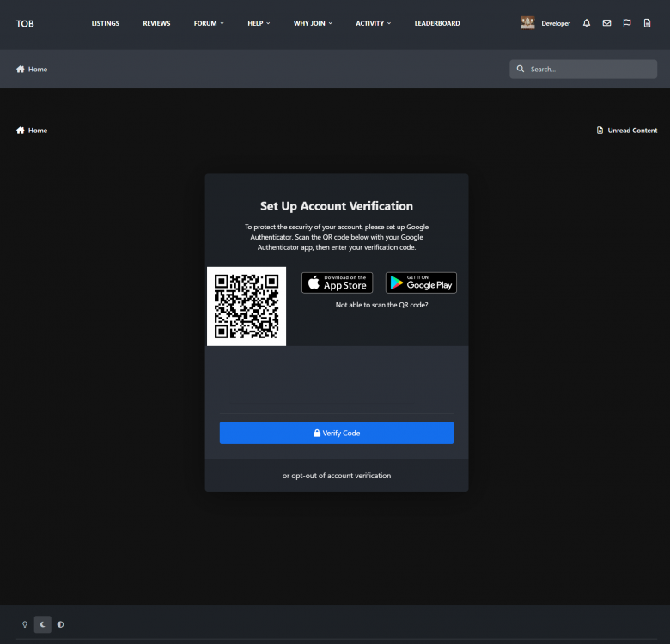Switch to light theme bulb icon
Viewport: 670px width, 644px height.
(25, 624)
